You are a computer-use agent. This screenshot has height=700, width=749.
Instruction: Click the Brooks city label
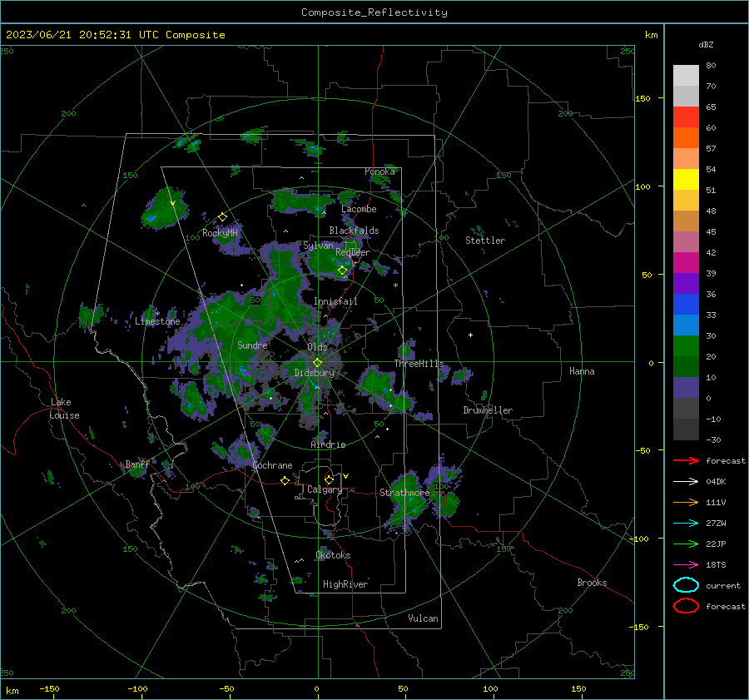point(592,583)
